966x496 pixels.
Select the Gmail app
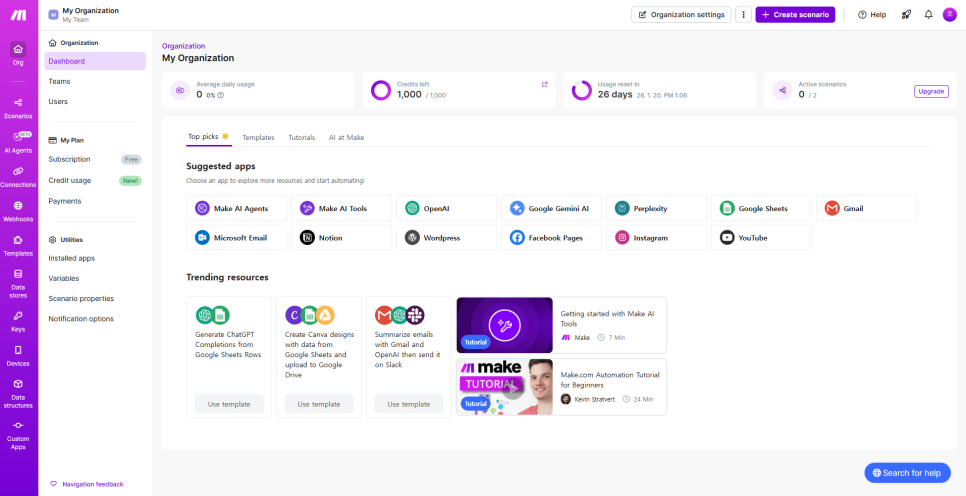[867, 208]
